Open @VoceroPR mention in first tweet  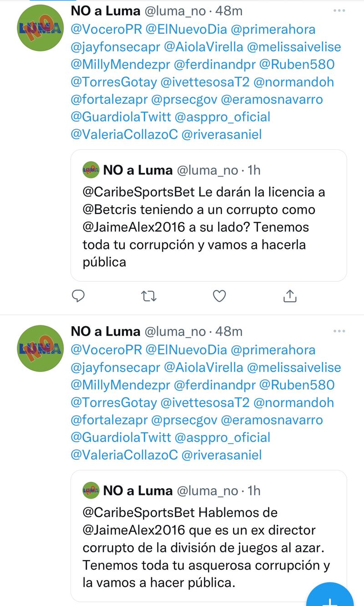[106, 30]
